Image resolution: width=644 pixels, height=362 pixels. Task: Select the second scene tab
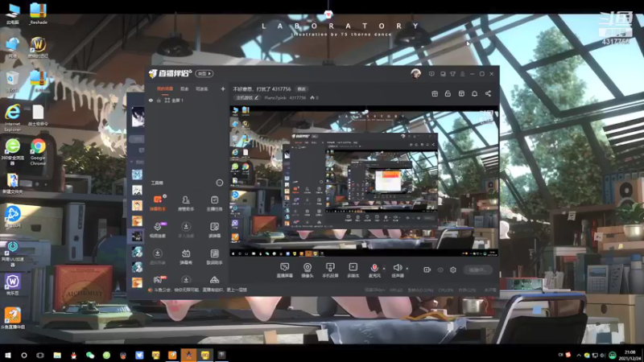[184, 88]
